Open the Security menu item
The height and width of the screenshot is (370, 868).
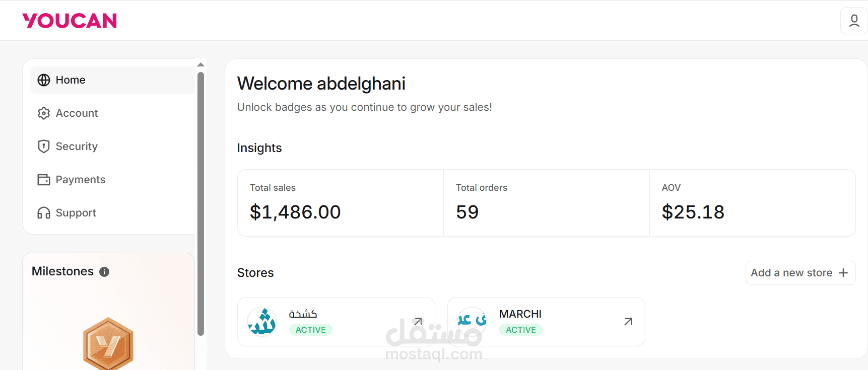77,146
